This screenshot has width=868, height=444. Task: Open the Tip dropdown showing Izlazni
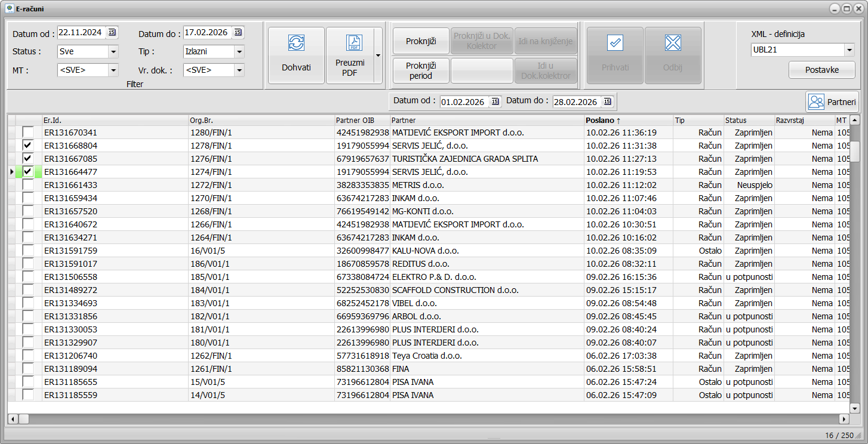(239, 52)
